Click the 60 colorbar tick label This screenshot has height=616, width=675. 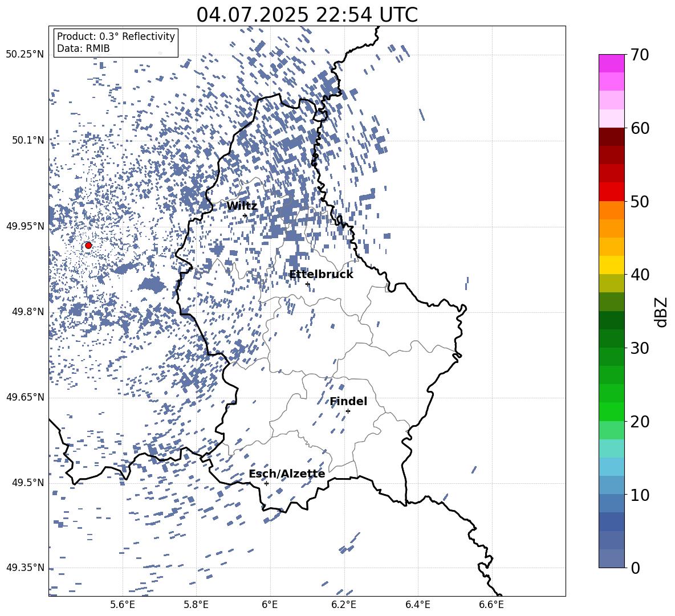tap(640, 128)
